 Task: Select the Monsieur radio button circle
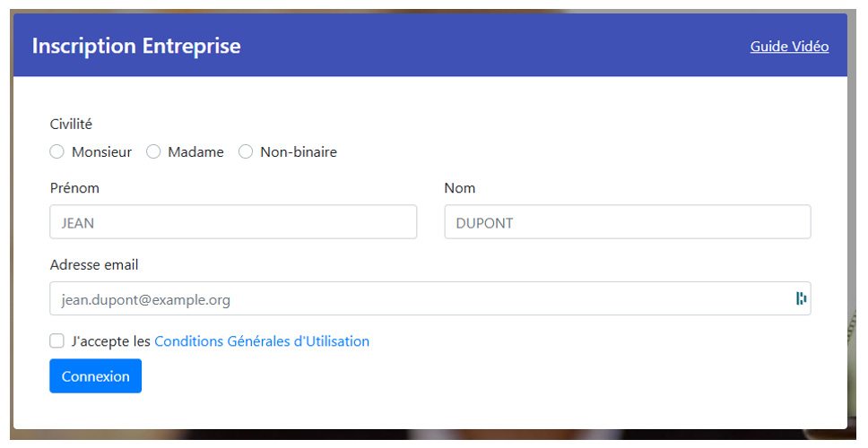tap(57, 152)
